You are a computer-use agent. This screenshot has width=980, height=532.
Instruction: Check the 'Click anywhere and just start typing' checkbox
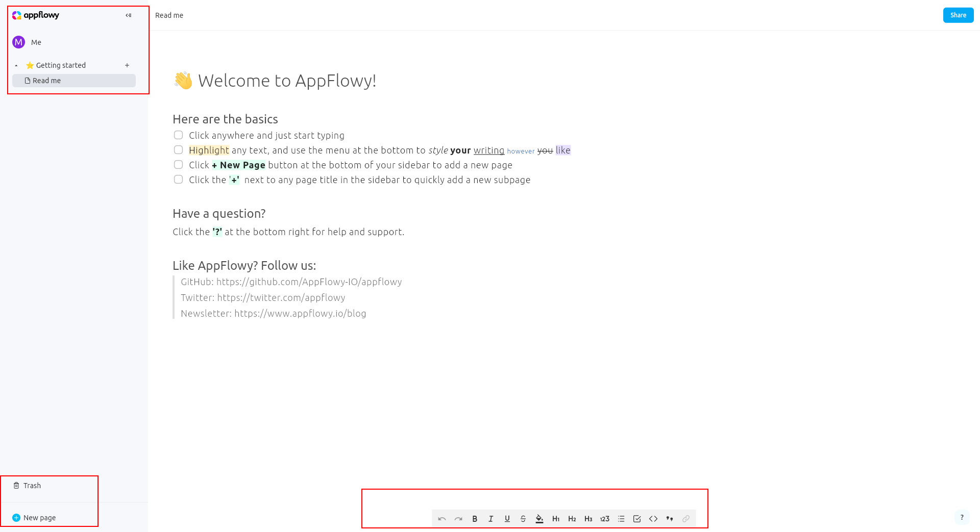point(178,135)
